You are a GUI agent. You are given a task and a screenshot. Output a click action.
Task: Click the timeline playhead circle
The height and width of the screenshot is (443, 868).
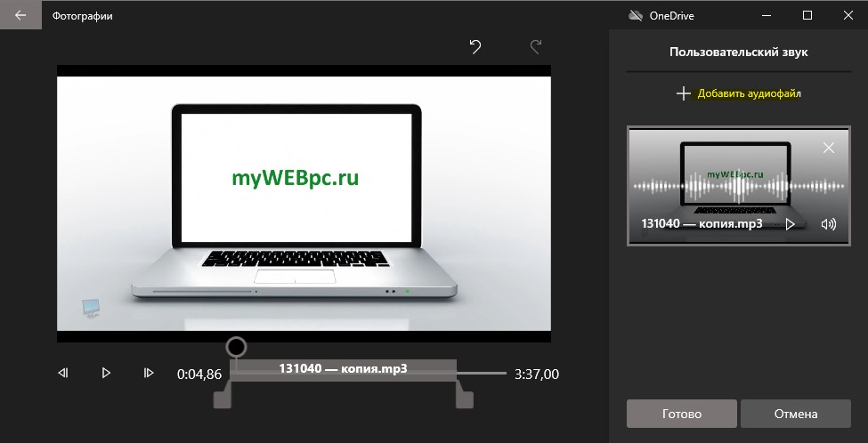click(237, 347)
